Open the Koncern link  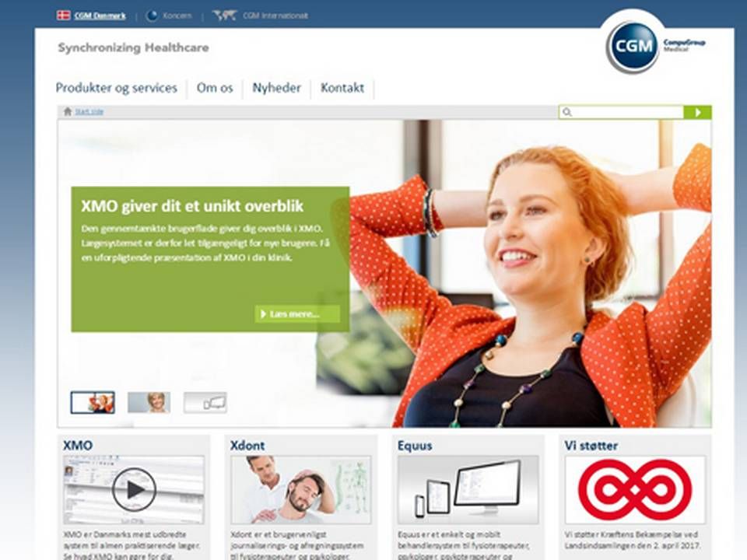point(177,16)
